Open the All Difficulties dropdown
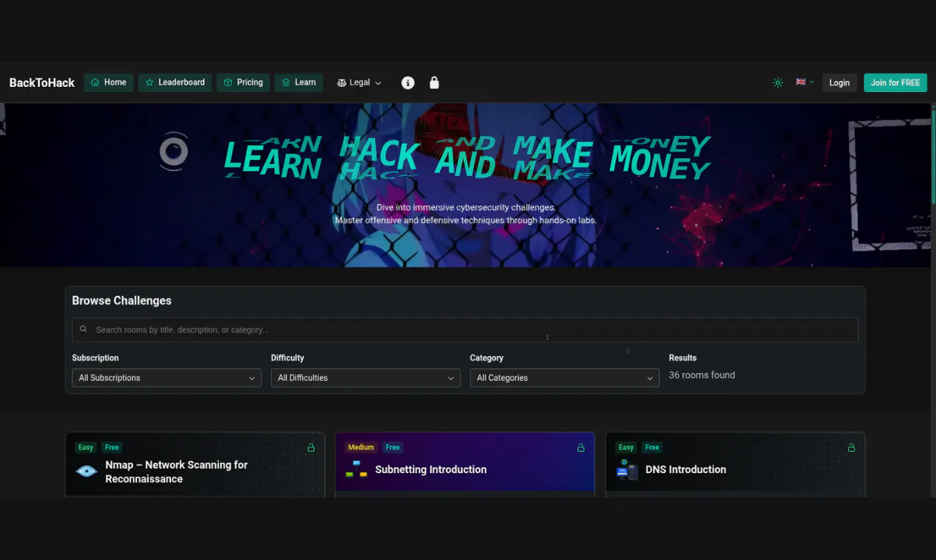This screenshot has height=560, width=936. (x=366, y=378)
